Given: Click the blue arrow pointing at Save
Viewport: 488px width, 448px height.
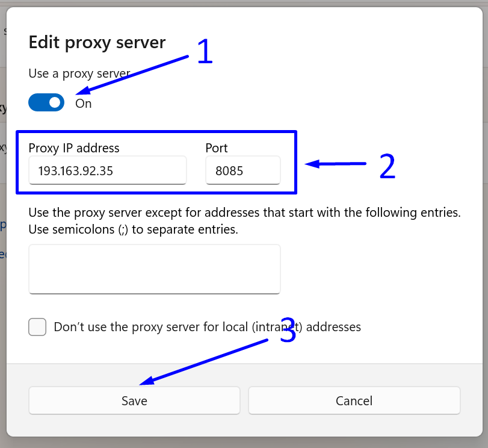Looking at the screenshot, I should click(x=205, y=361).
